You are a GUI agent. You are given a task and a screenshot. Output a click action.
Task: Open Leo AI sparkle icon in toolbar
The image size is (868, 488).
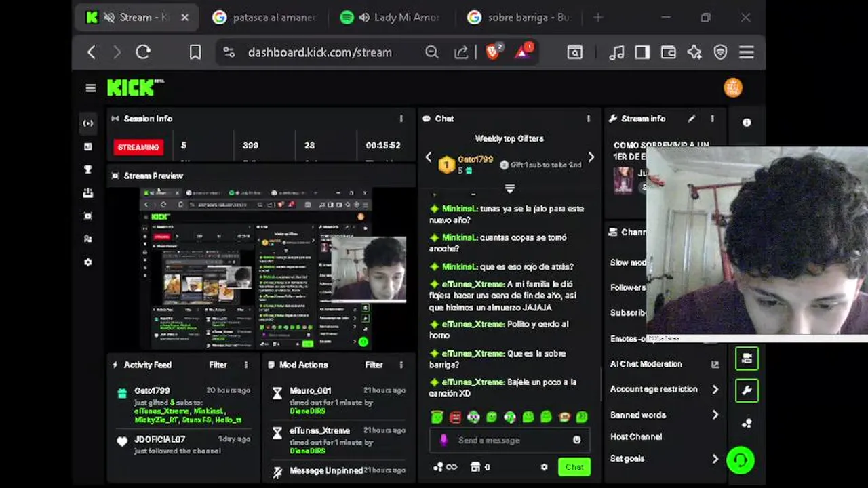point(694,52)
